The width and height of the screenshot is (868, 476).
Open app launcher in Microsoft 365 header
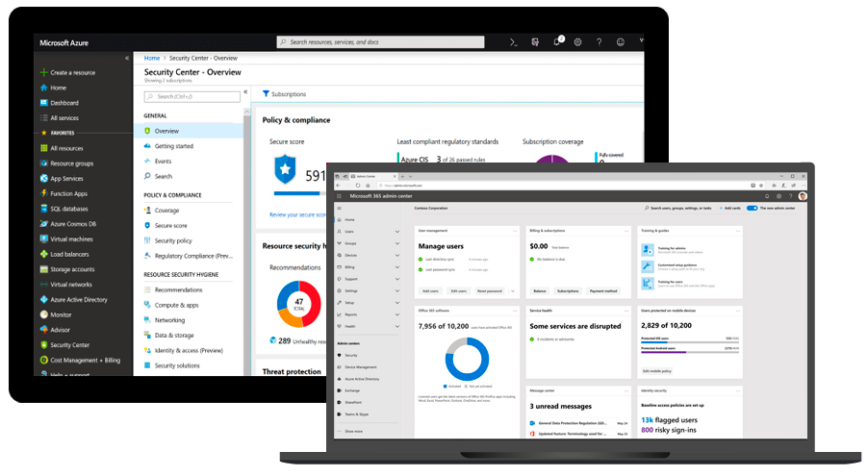[340, 196]
